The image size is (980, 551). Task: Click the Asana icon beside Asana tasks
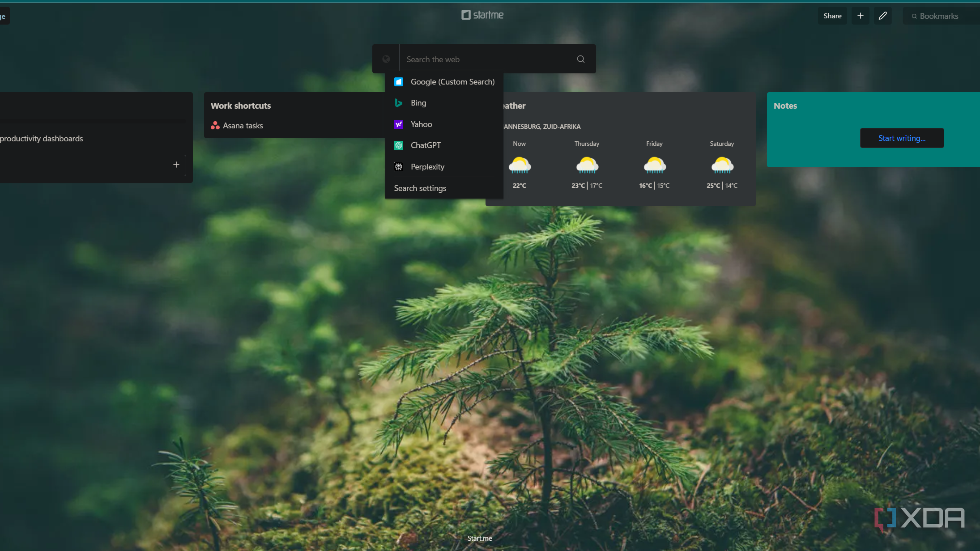click(215, 126)
